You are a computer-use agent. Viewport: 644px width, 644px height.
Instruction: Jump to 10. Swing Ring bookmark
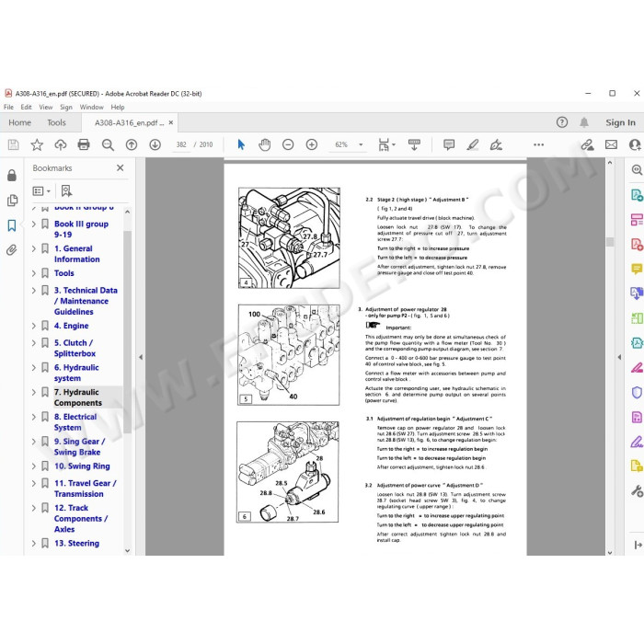[x=82, y=466]
